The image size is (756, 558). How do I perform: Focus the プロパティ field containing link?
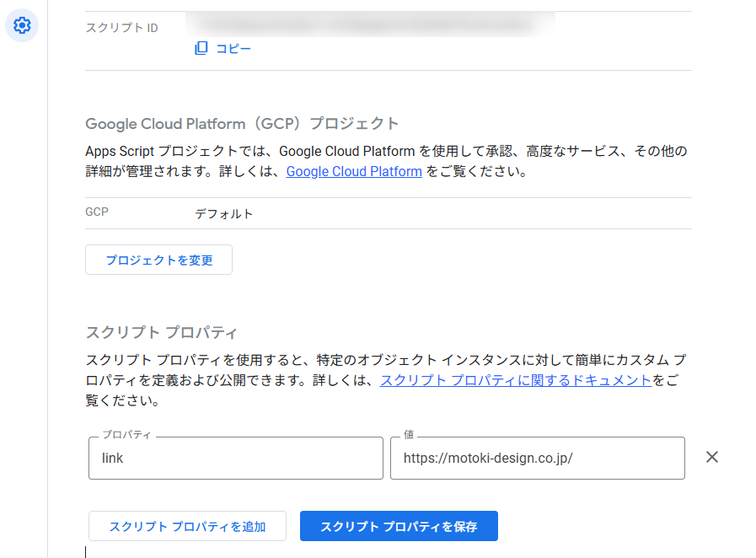pos(235,459)
